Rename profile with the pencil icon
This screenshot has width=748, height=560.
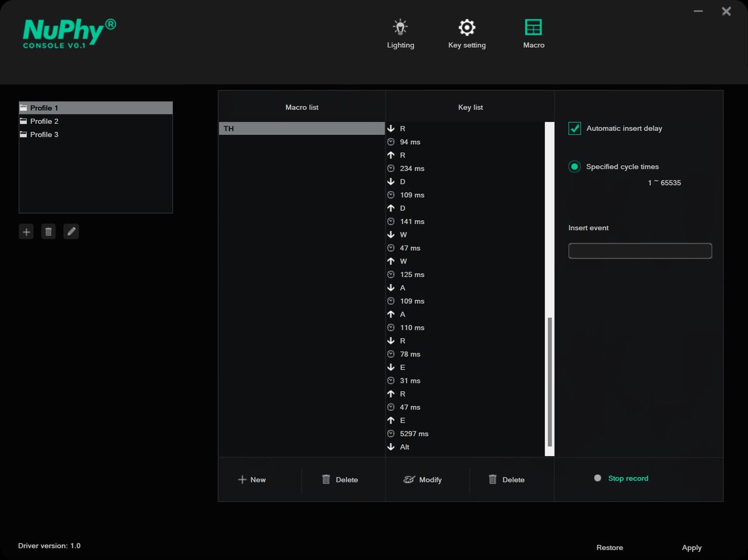click(x=71, y=232)
